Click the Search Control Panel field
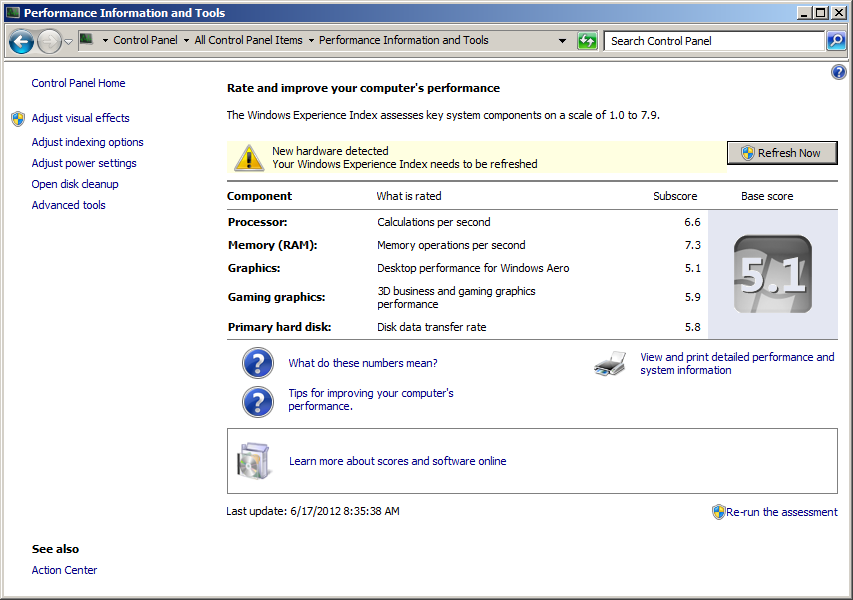This screenshot has width=853, height=600. [714, 41]
